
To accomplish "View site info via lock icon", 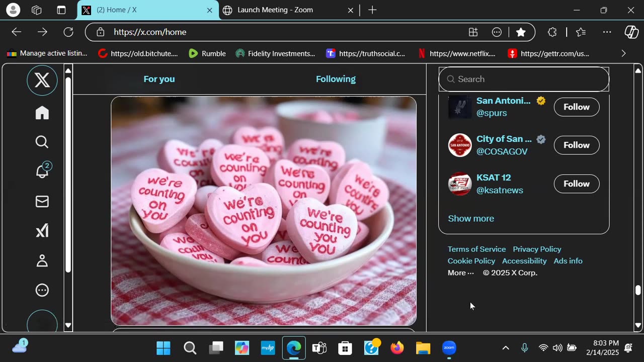I will pyautogui.click(x=101, y=32).
